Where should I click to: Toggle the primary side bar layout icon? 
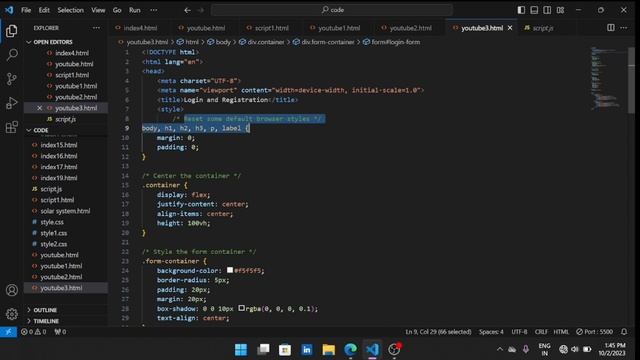(521, 10)
